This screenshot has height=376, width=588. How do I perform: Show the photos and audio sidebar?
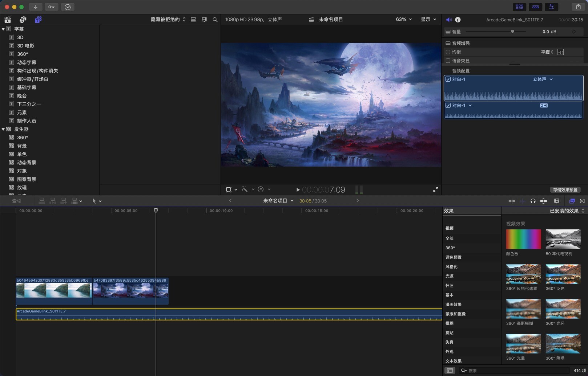point(23,20)
